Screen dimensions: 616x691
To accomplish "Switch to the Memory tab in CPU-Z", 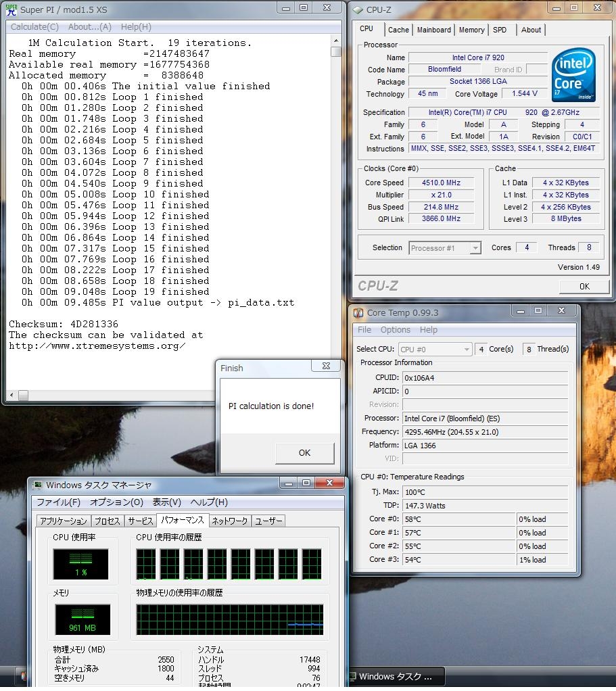I will point(471,30).
